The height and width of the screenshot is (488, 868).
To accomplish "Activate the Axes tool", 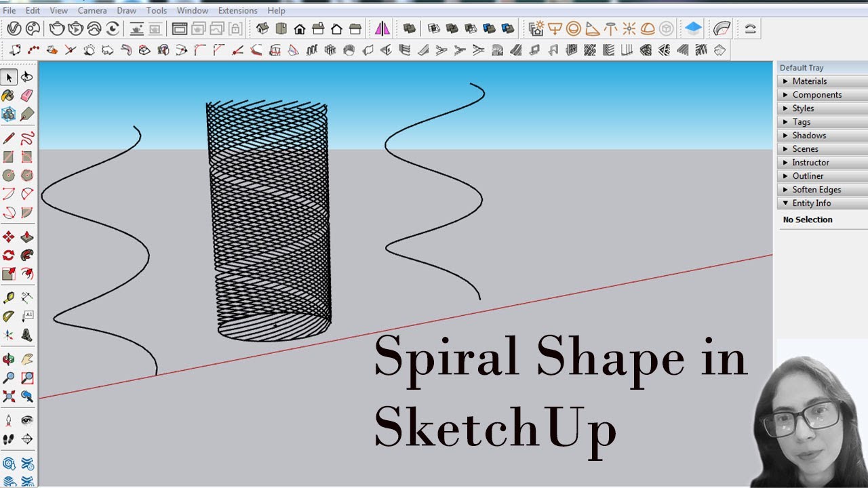I will point(9,335).
